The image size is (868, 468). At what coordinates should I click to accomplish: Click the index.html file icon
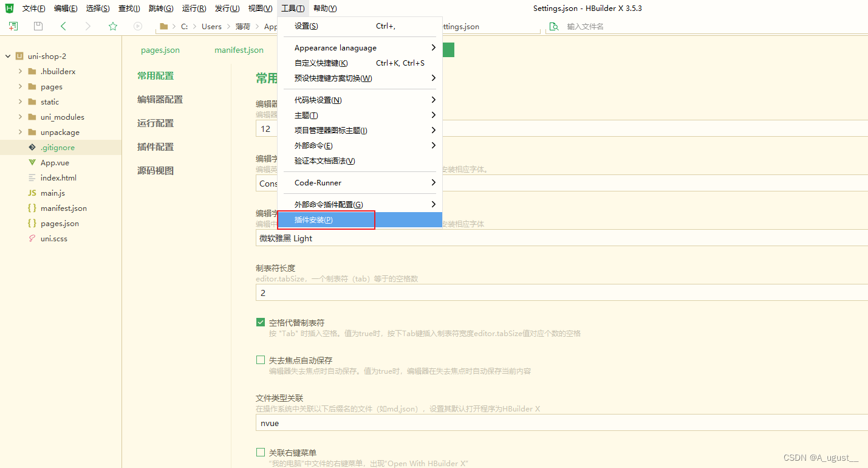32,177
